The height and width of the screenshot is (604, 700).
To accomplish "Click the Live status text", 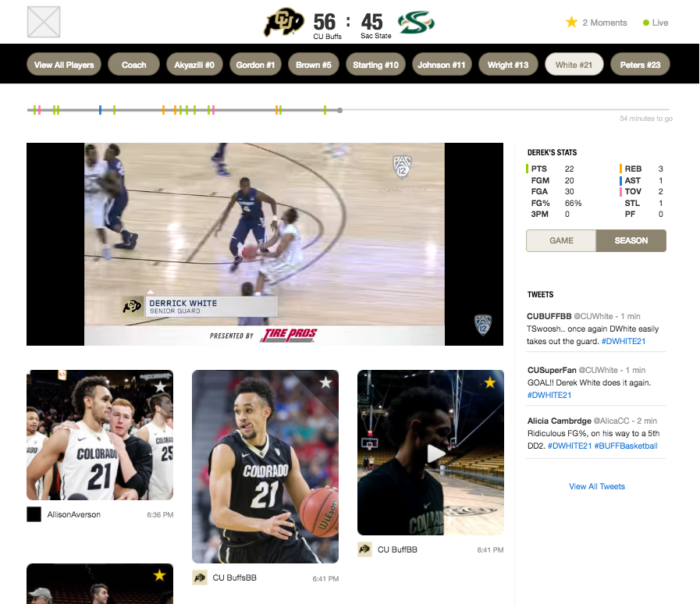I will (x=660, y=23).
